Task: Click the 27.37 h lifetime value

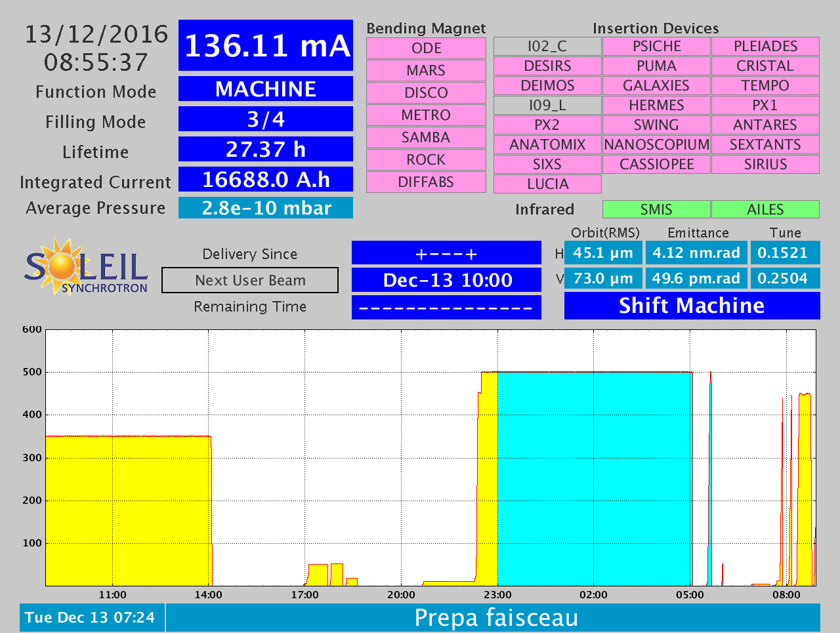Action: (x=266, y=149)
